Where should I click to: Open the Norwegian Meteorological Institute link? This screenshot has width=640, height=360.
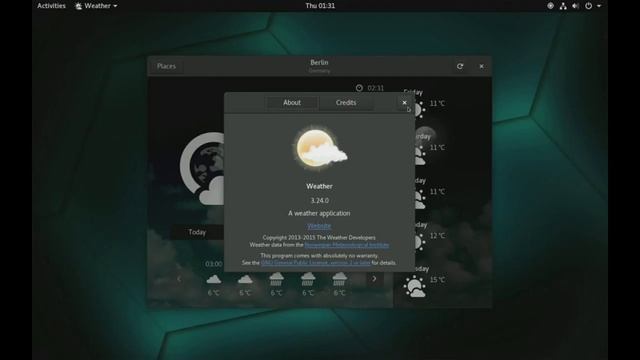[347, 245]
